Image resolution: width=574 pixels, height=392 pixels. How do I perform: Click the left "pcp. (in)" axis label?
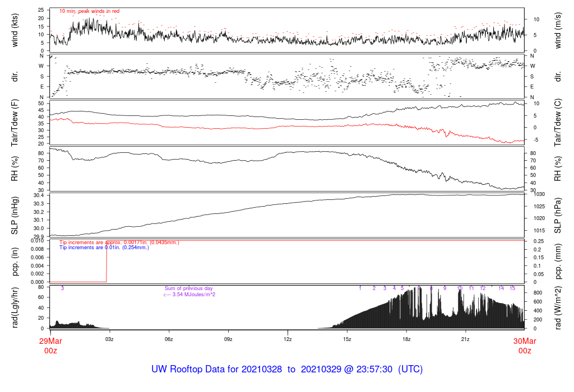(x=15, y=262)
